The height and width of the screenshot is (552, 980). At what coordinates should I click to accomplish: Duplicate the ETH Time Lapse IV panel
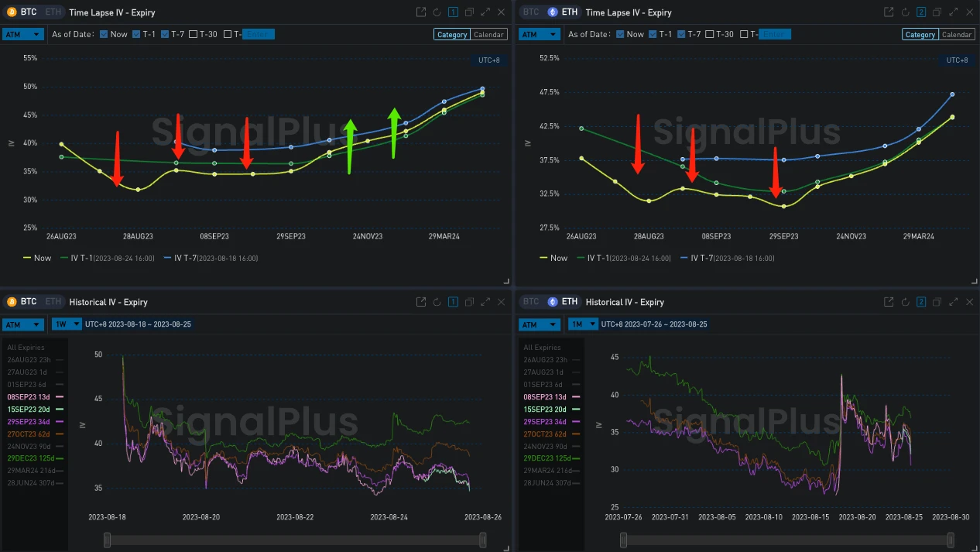(x=937, y=12)
